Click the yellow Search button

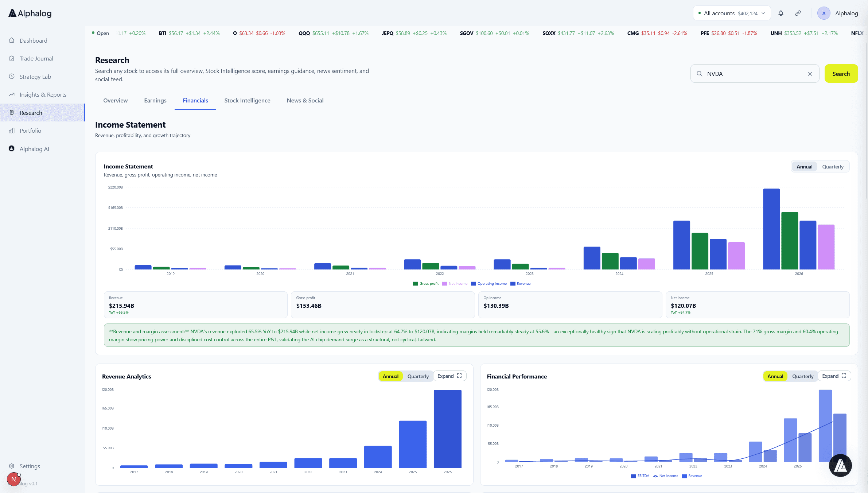pyautogui.click(x=841, y=74)
